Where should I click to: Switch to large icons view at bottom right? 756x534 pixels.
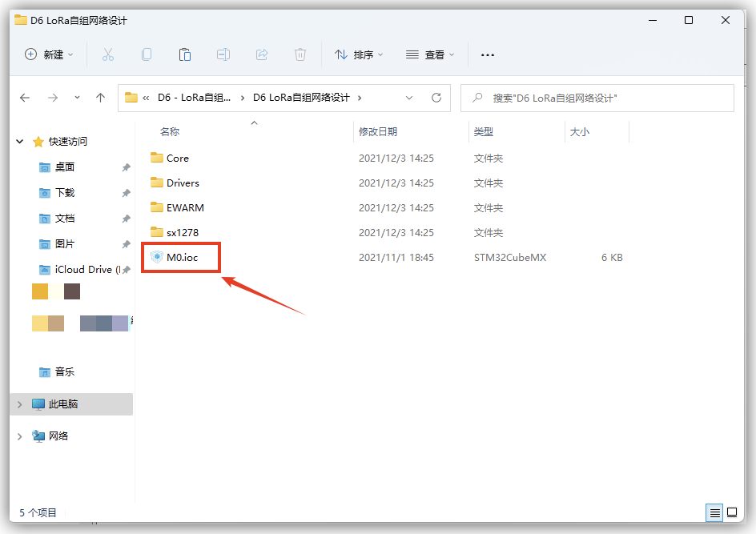coord(732,512)
